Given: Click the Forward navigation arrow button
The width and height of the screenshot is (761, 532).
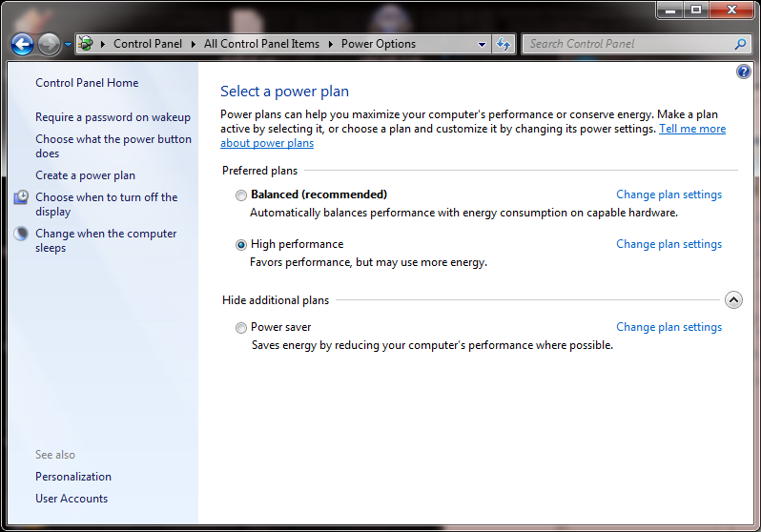Looking at the screenshot, I should tap(49, 44).
